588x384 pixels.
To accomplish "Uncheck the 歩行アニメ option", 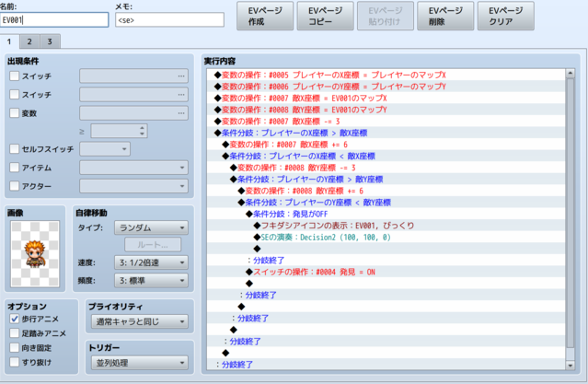I will (14, 319).
